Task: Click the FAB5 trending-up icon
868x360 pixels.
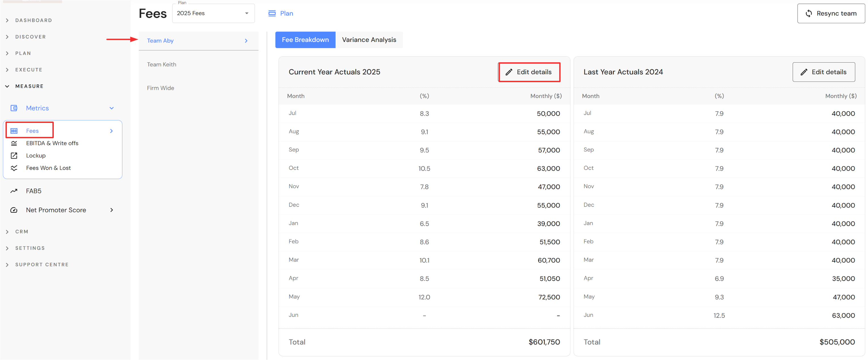Action: click(14, 191)
